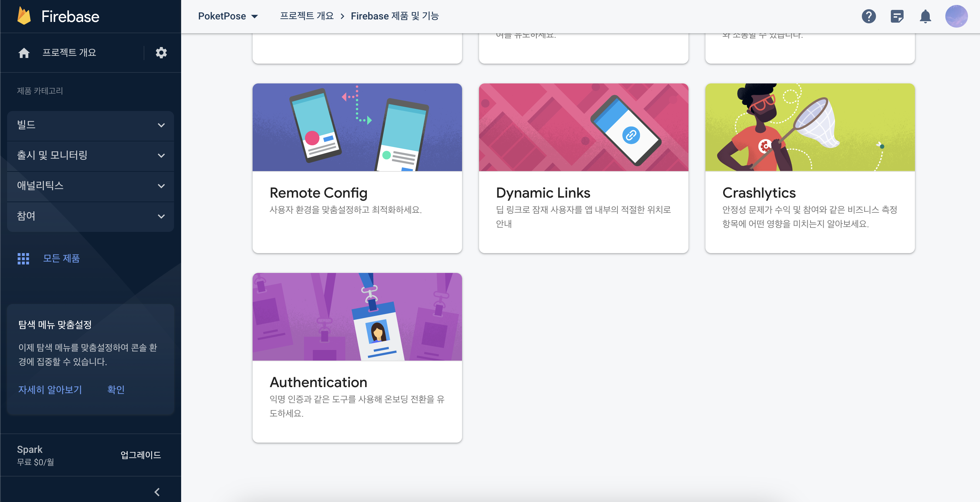Image resolution: width=980 pixels, height=502 pixels.
Task: Click the Spark plan label
Action: [29, 449]
